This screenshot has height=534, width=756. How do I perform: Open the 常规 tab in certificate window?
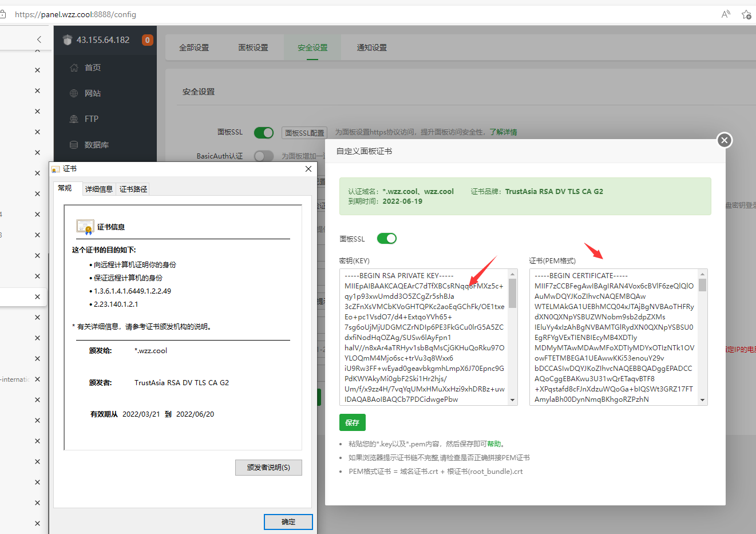click(65, 188)
